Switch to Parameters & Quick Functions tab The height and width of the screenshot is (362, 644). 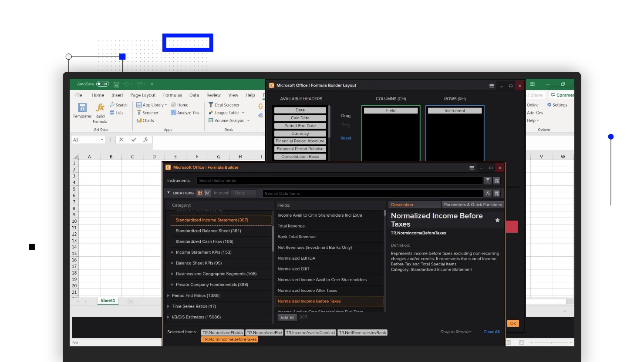[x=472, y=204]
